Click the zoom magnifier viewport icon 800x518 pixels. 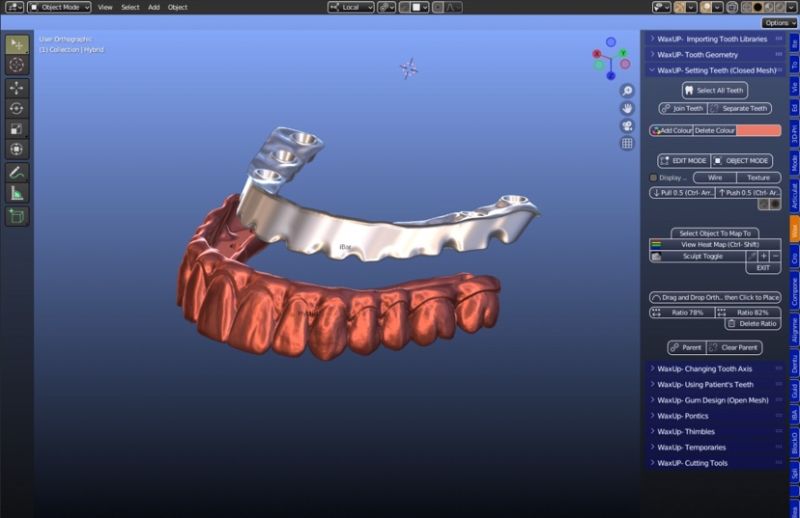627,91
